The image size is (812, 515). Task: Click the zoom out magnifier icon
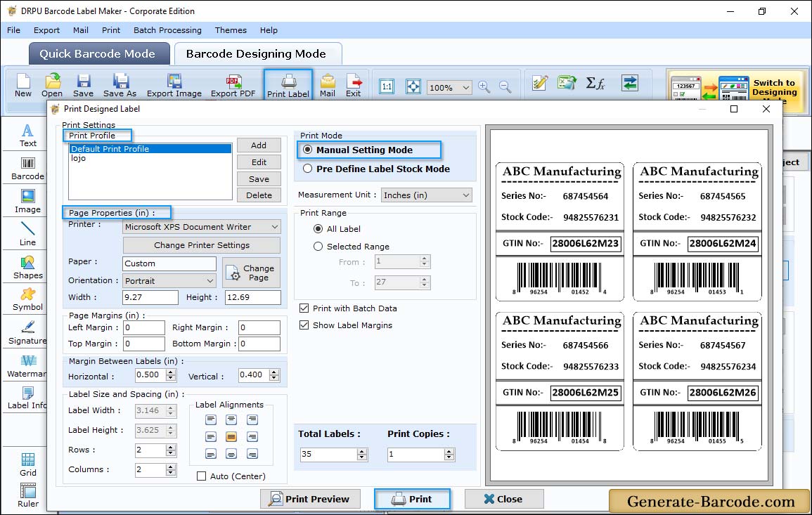pos(505,87)
